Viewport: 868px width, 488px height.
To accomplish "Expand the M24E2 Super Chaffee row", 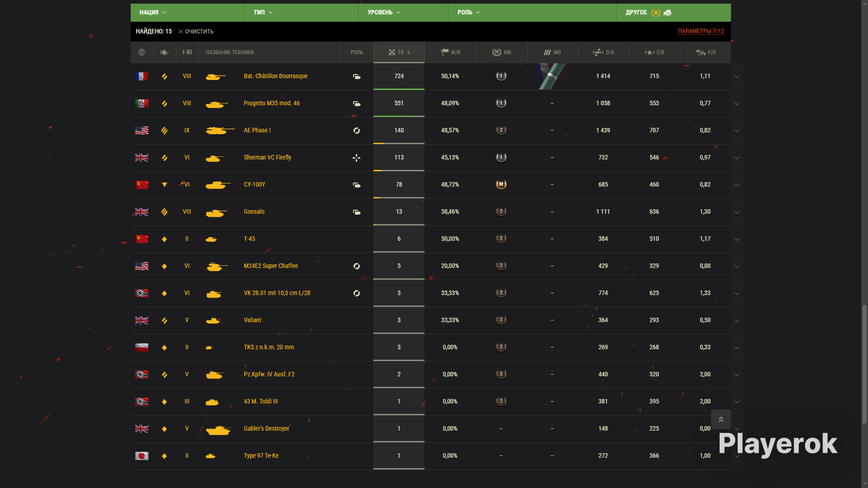I will pos(737,266).
